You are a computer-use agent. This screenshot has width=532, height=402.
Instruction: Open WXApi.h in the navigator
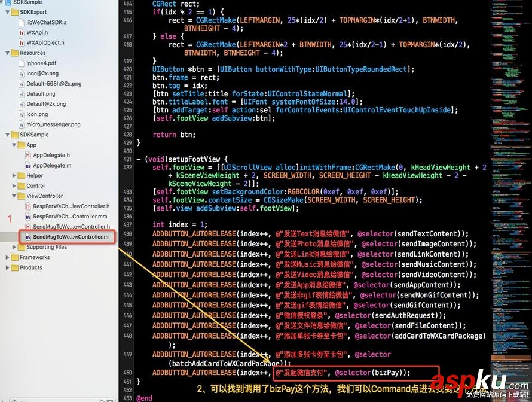[x=37, y=32]
